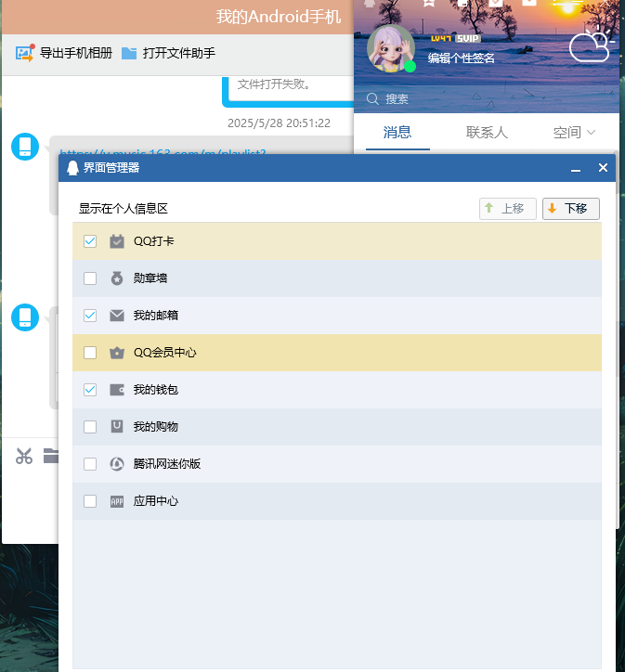Click the scissors screenshot icon in chat window

(24, 456)
